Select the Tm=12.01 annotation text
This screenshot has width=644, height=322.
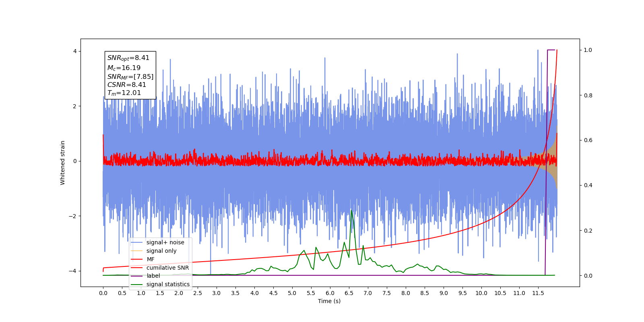click(124, 93)
